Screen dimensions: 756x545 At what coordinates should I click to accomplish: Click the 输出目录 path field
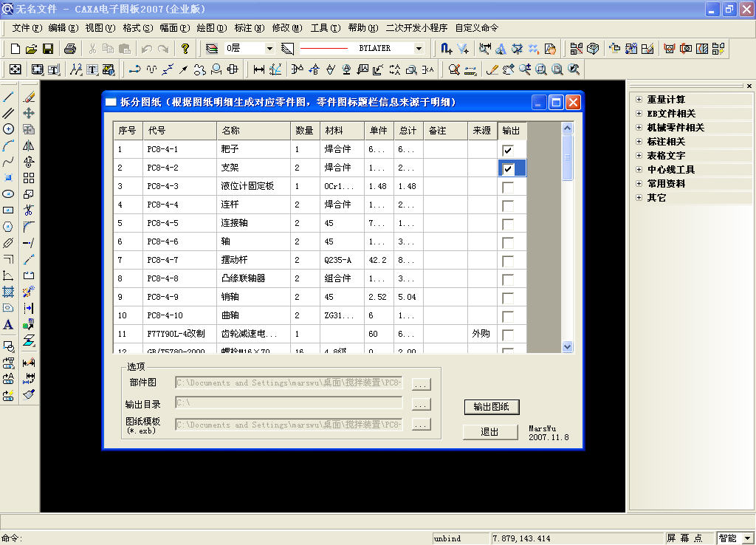click(289, 402)
